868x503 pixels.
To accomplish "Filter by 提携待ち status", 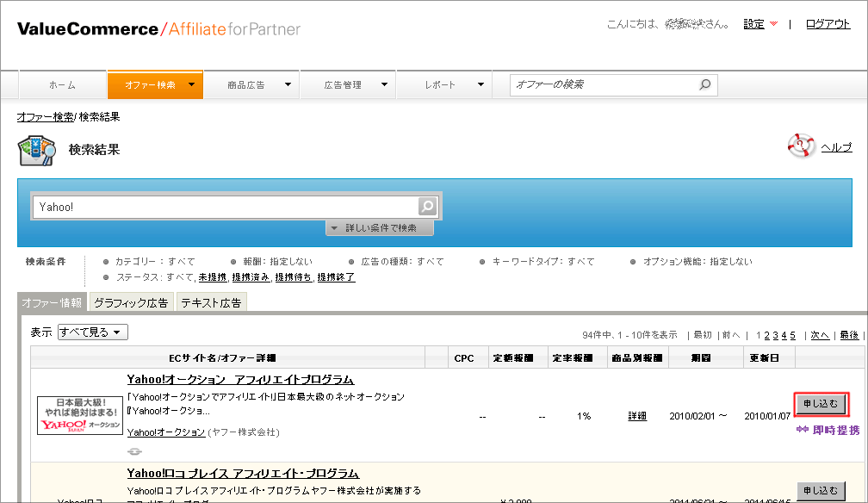I will pos(294,277).
